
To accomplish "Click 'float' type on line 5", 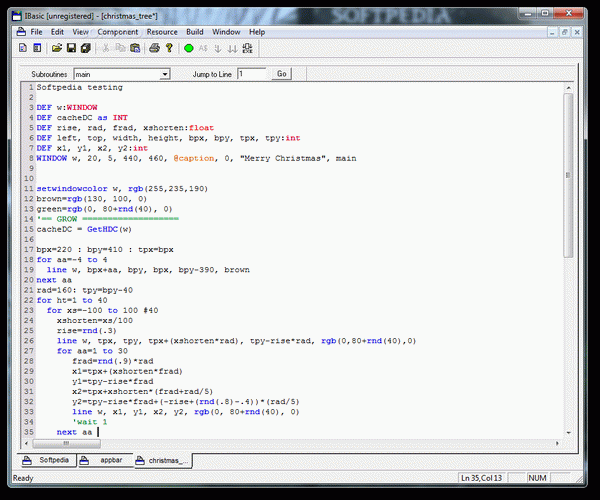I will click(x=201, y=128).
